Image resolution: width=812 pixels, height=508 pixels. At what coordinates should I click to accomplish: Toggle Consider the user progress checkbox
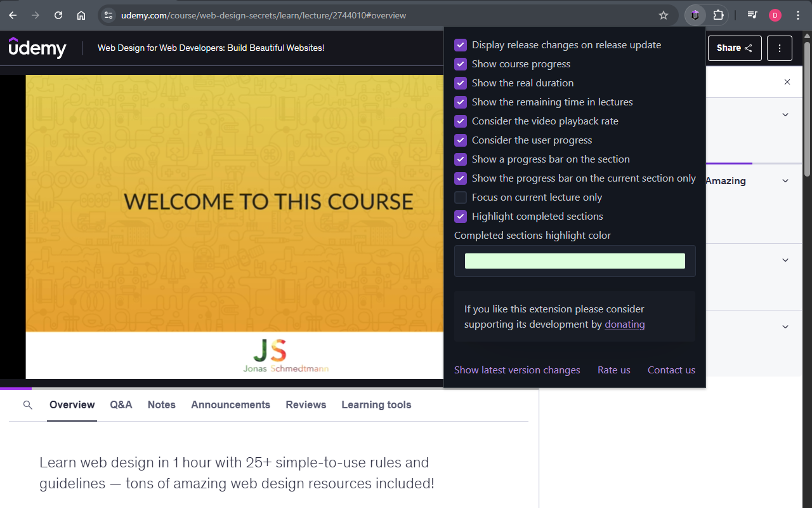tap(461, 140)
